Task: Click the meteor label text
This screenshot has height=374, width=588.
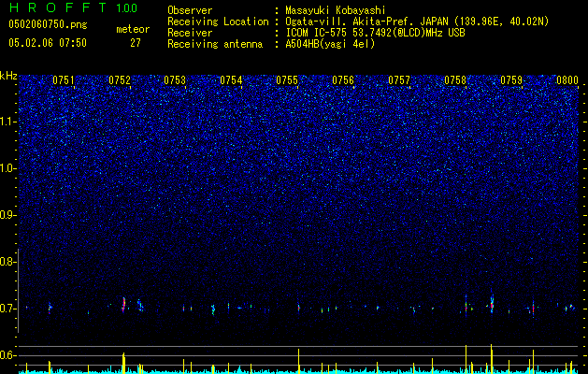Action: (133, 29)
